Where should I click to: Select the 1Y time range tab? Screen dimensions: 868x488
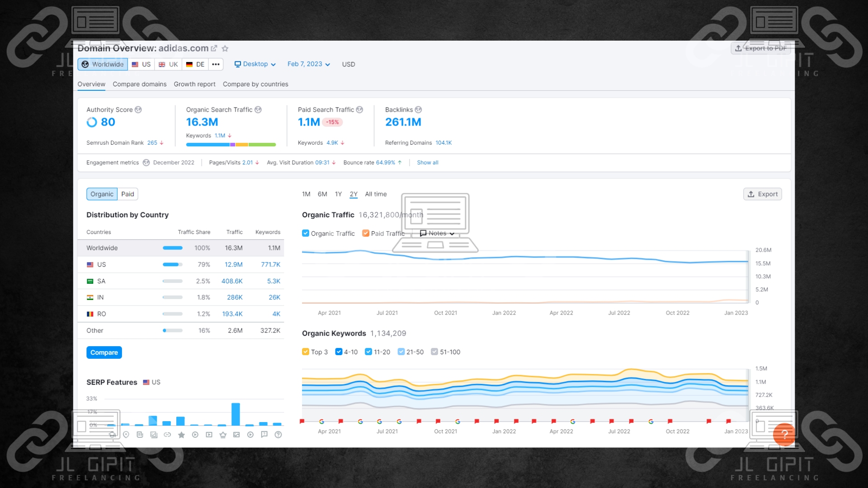click(x=338, y=194)
